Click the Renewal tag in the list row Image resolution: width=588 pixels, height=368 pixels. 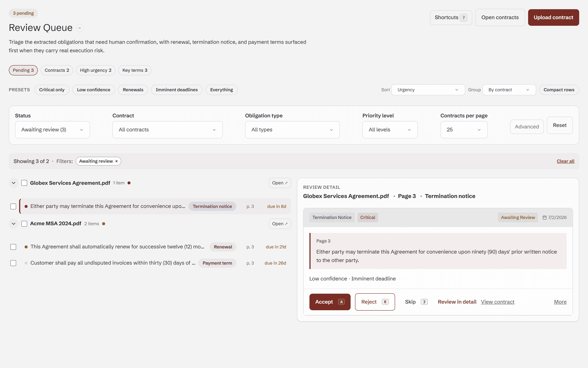click(223, 247)
